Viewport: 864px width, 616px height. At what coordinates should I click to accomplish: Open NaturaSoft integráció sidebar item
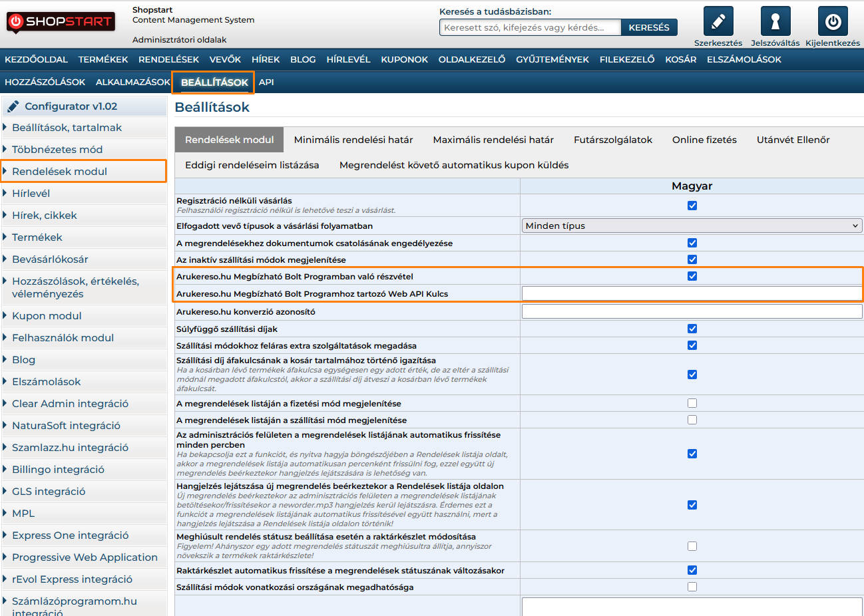tap(84, 426)
